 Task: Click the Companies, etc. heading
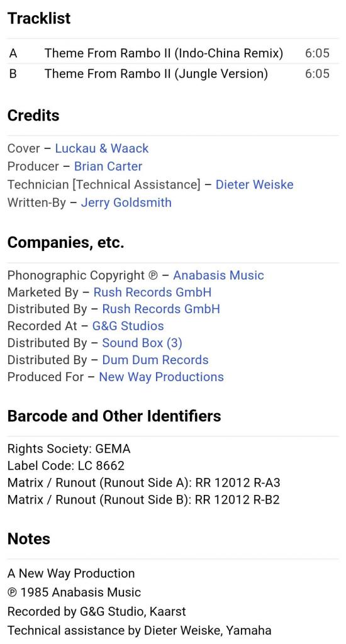point(66,242)
